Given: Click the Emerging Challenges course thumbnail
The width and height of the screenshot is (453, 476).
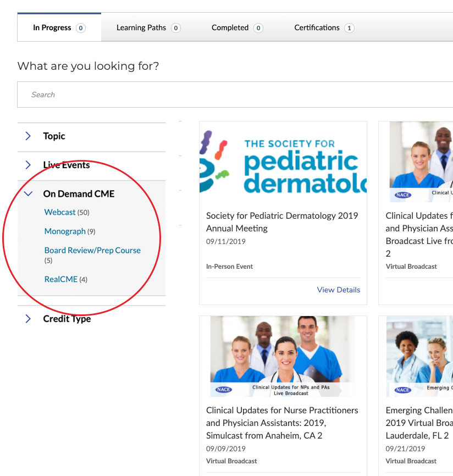Looking at the screenshot, I should tap(419, 356).
